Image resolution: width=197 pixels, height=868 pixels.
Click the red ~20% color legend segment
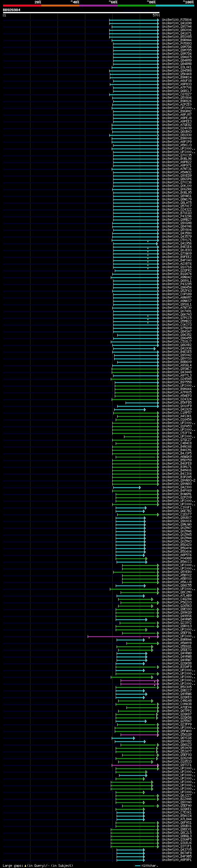click(22, 6)
